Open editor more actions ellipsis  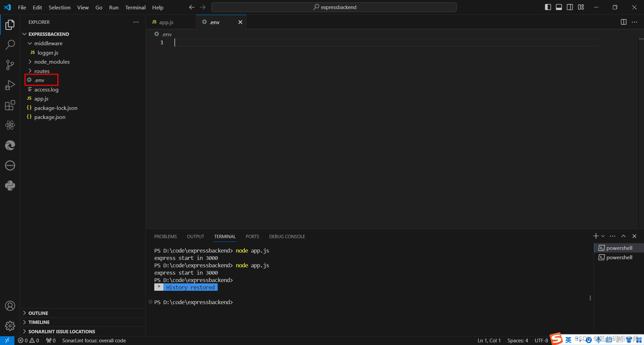[x=634, y=22]
